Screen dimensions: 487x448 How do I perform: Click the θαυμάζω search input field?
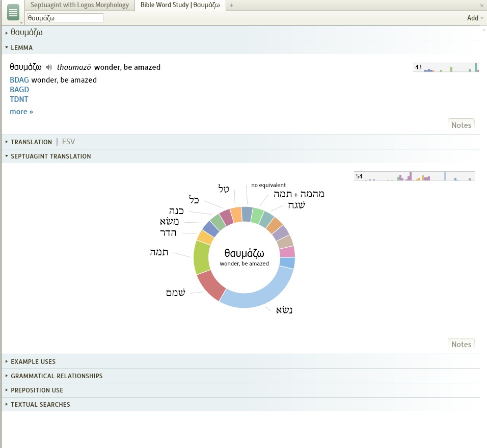tap(65, 18)
